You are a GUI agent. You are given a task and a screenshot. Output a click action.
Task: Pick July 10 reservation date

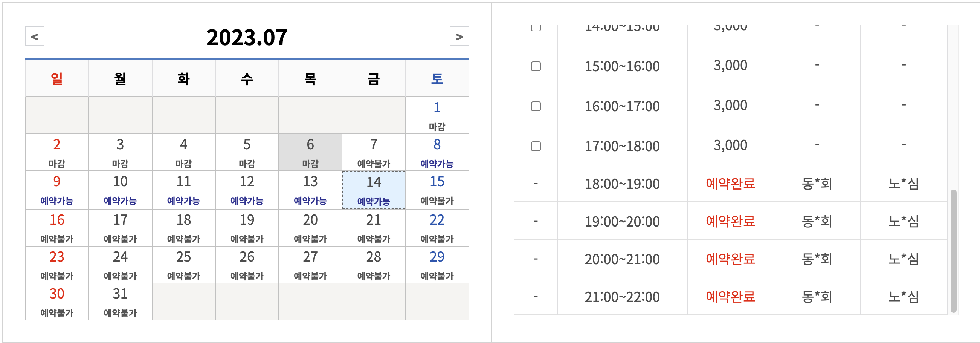[x=120, y=190]
